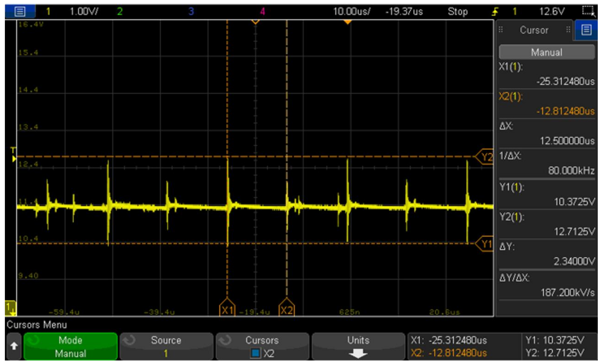Change cursor Mode from Manual
The width and height of the screenshot is (604, 364).
(x=71, y=346)
